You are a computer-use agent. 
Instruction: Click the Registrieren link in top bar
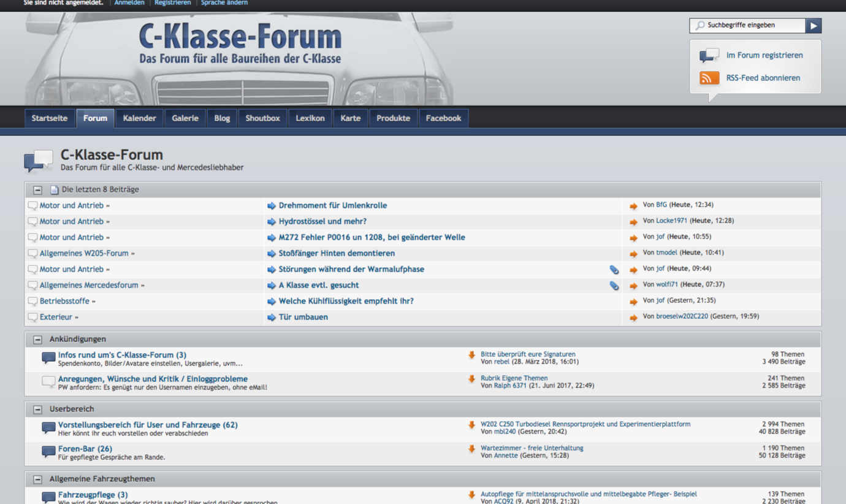pyautogui.click(x=173, y=3)
